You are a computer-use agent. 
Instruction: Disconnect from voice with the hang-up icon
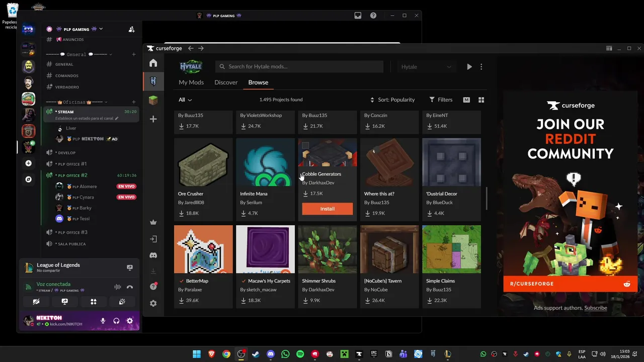[130, 287]
